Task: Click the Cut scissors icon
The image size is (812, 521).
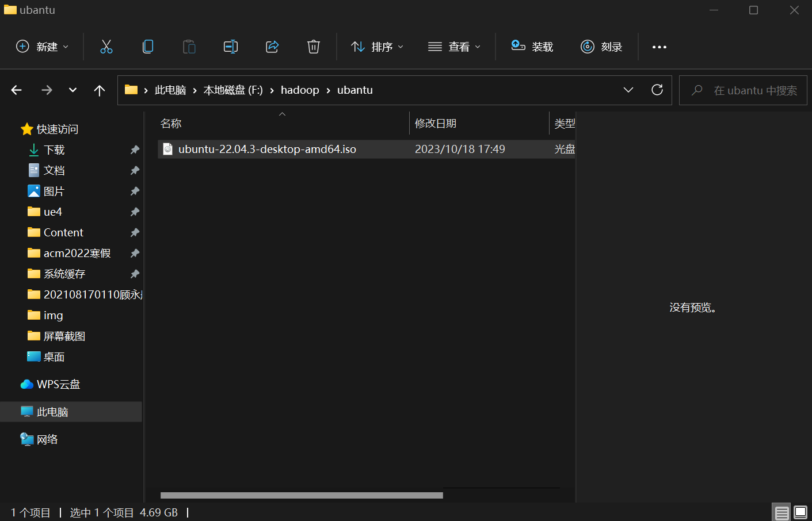Action: (106, 47)
